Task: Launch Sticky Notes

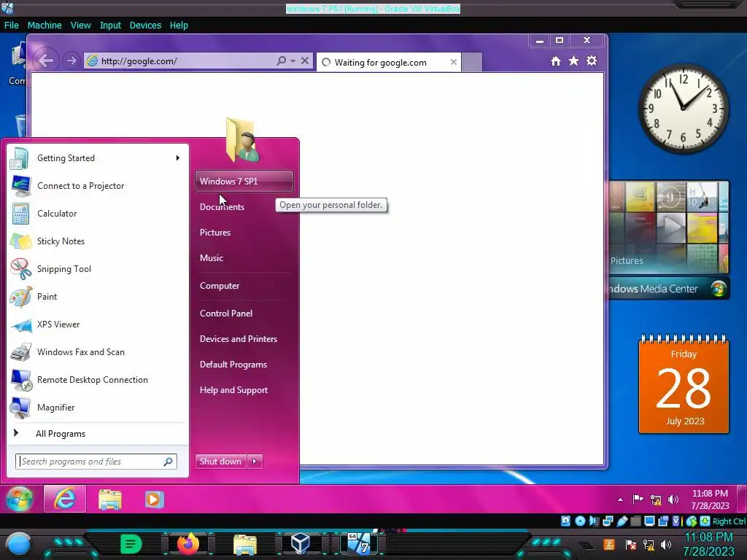Action: [98, 241]
